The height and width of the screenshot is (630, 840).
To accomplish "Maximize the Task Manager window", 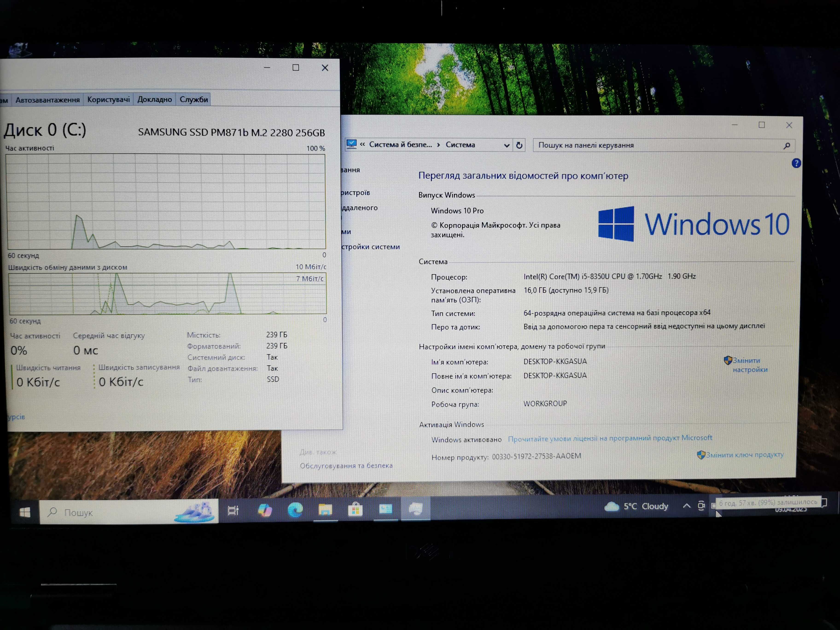I will click(296, 68).
